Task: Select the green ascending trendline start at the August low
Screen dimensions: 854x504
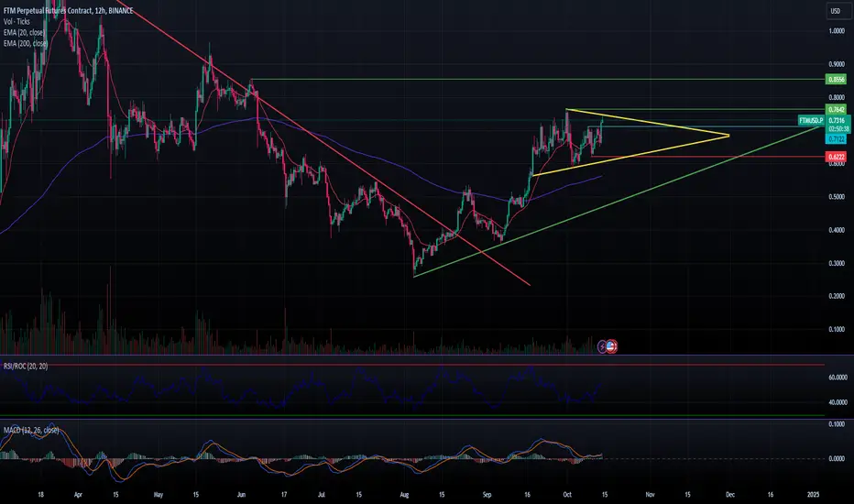Action: pyautogui.click(x=414, y=277)
